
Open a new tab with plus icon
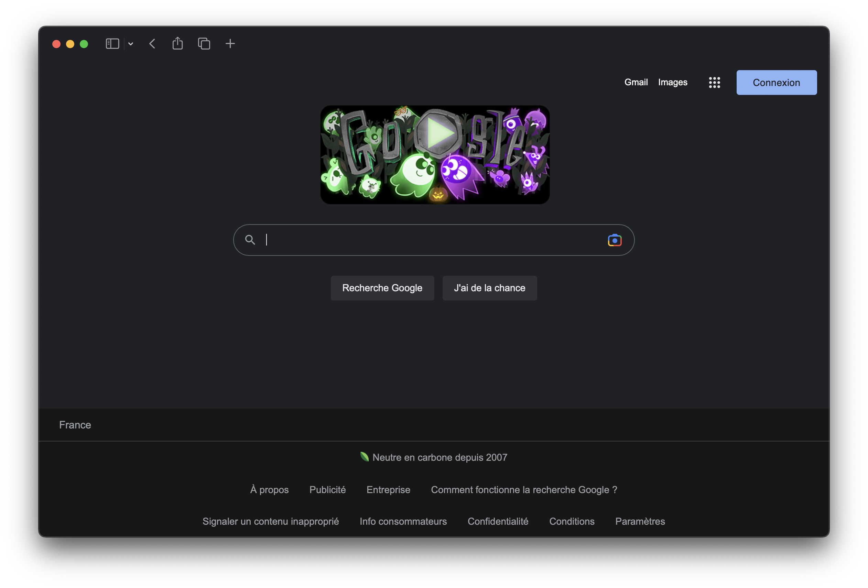tap(230, 44)
